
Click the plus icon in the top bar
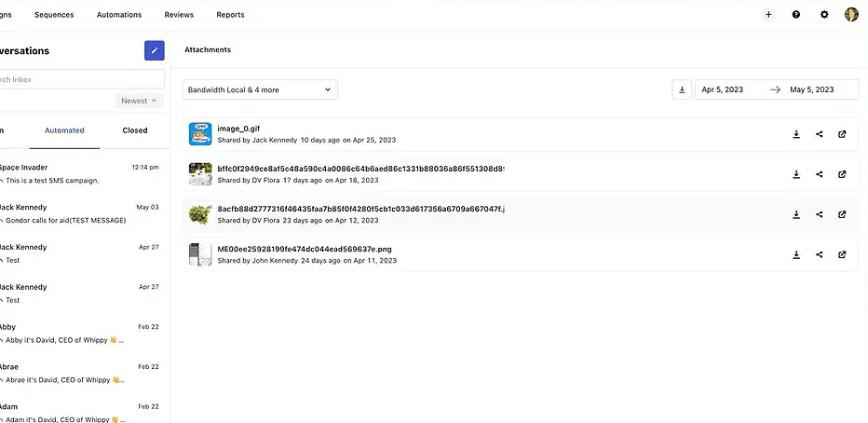(x=767, y=15)
